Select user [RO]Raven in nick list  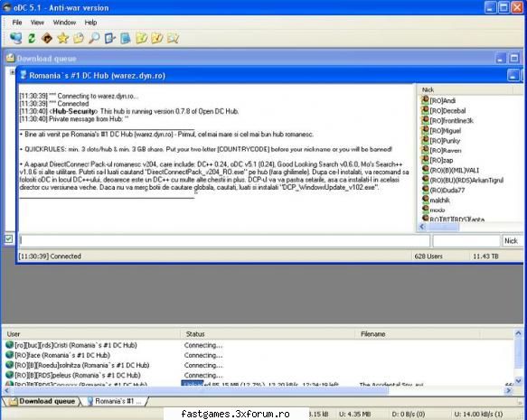445,151
